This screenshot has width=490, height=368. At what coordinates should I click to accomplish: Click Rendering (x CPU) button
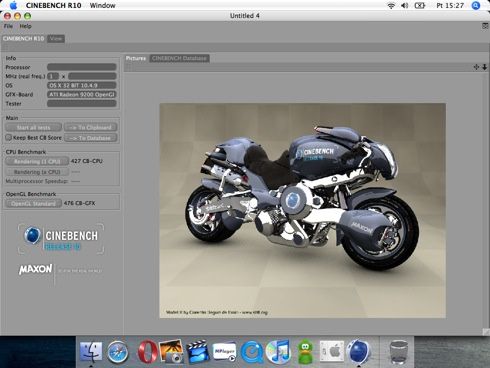pyautogui.click(x=37, y=172)
